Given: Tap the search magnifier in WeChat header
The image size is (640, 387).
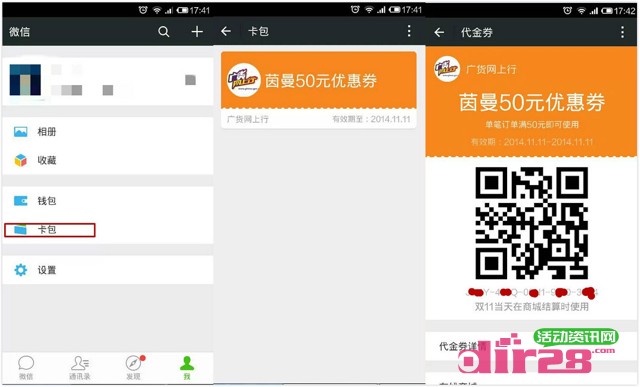Looking at the screenshot, I should pyautogui.click(x=164, y=32).
